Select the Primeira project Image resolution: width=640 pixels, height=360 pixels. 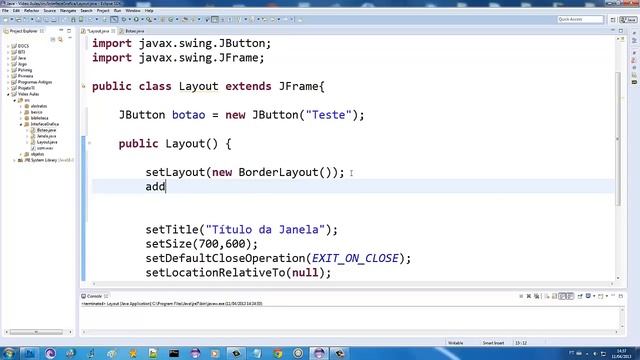pyautogui.click(x=25, y=76)
